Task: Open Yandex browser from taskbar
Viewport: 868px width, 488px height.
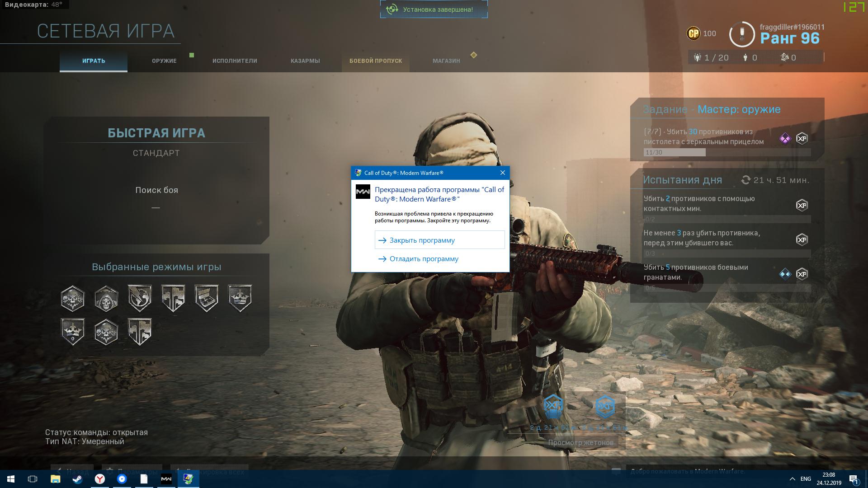Action: [x=99, y=479]
